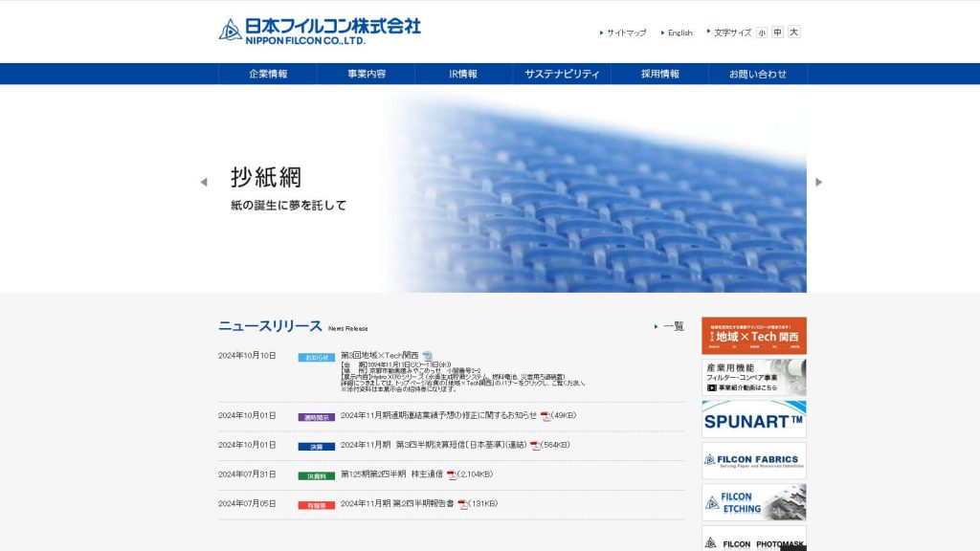Click document icon beside 第3回地域×Tech関西

[428, 356]
